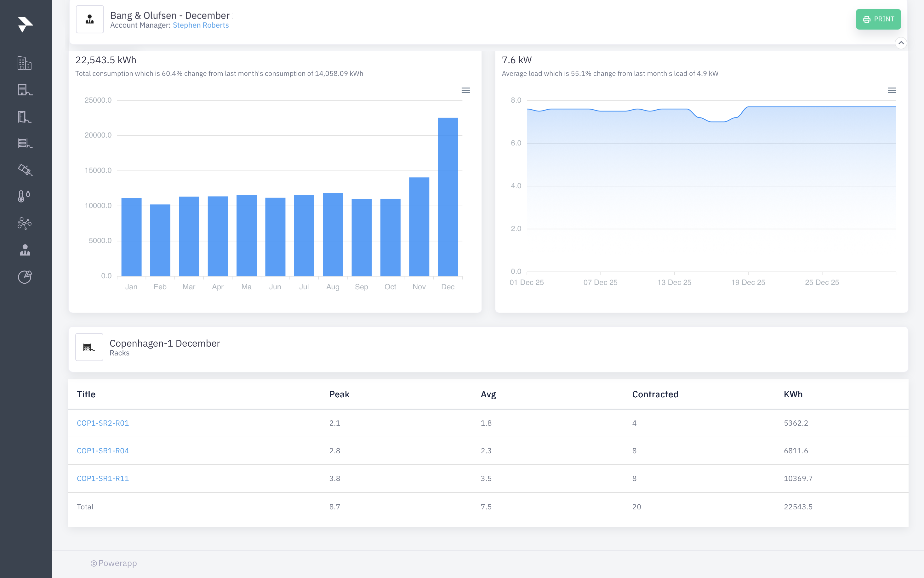The width and height of the screenshot is (924, 578).
Task: Open the Stephen Roberts account manager link
Action: pos(201,25)
